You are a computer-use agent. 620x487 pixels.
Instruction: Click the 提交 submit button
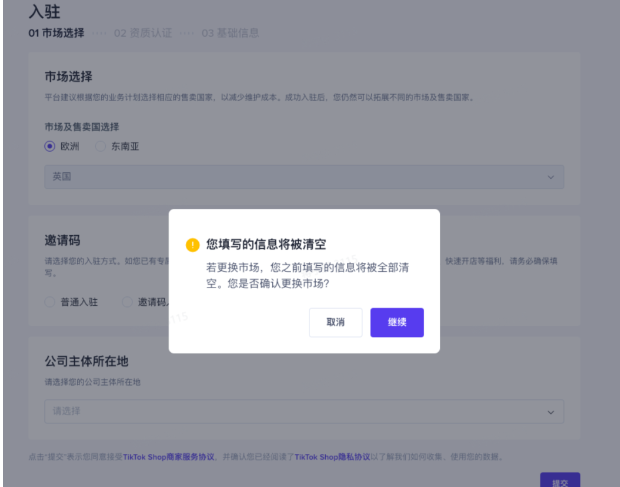(x=559, y=480)
